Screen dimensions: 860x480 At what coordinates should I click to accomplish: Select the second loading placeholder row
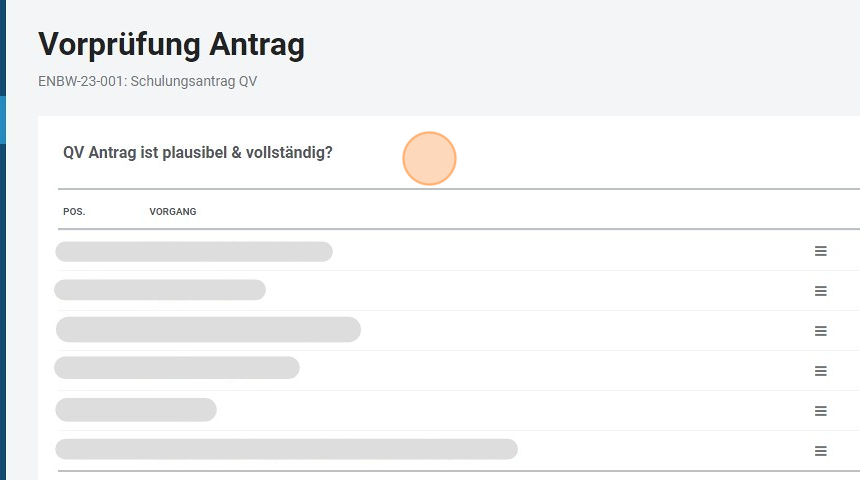(160, 290)
